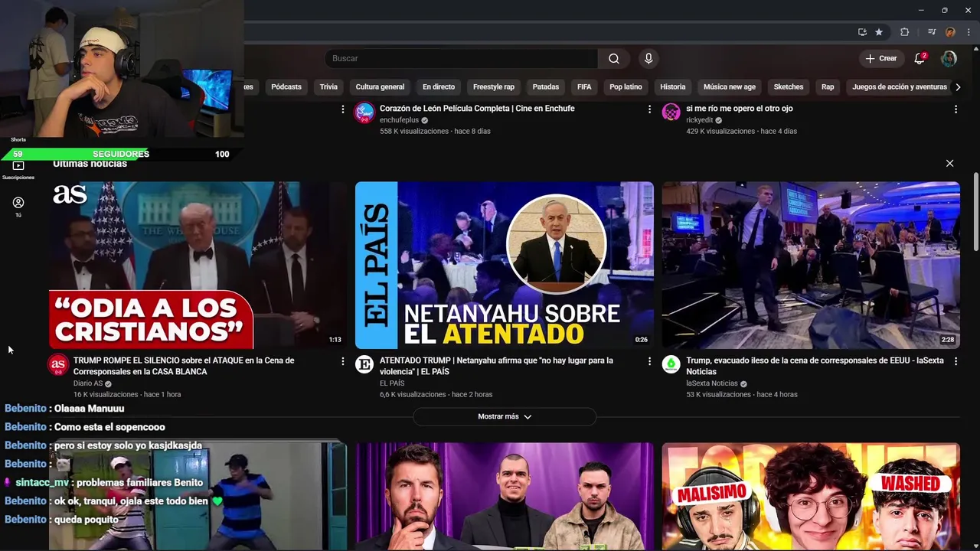This screenshot has width=980, height=551.
Task: Open options menu for Corazón de León video
Action: 649,109
